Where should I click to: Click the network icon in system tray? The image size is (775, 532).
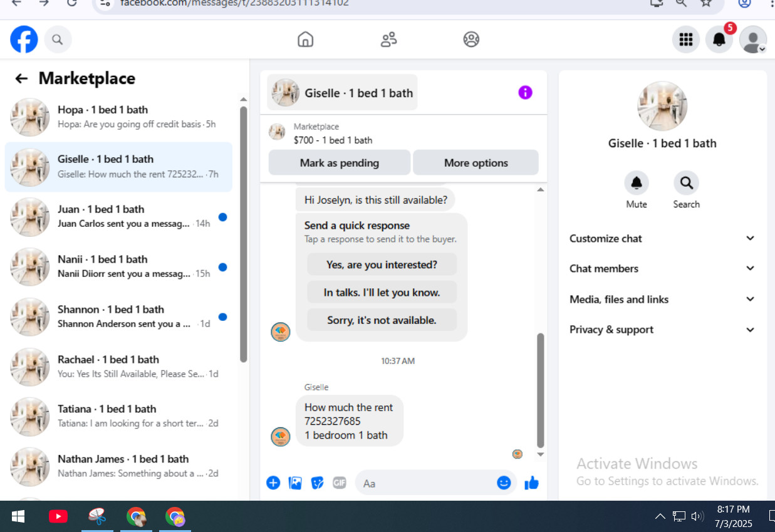679,516
